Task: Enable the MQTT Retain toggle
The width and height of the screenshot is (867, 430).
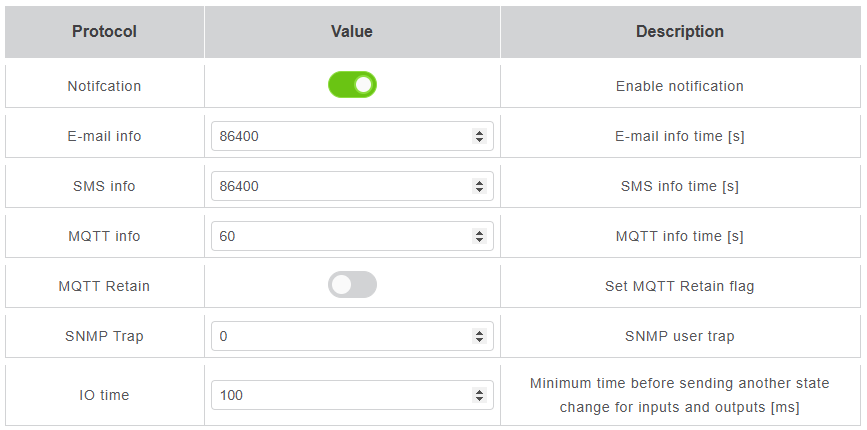Action: click(352, 285)
